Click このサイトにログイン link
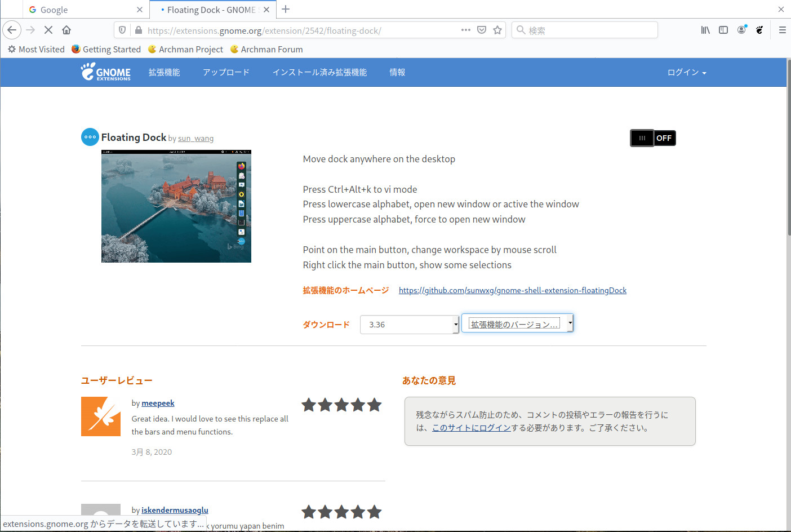The width and height of the screenshot is (791, 532). [471, 428]
